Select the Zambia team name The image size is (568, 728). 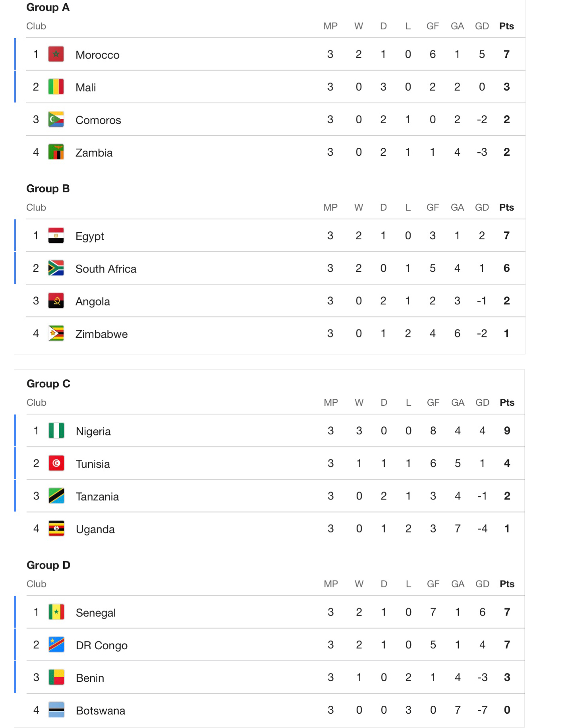pos(94,153)
